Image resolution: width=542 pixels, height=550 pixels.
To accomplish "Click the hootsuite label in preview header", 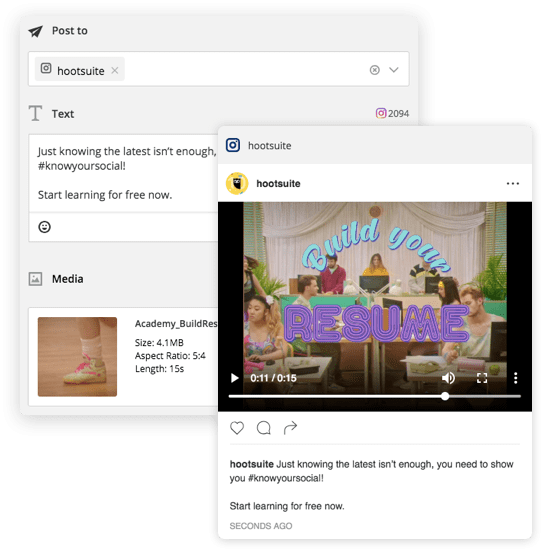I will click(x=269, y=145).
